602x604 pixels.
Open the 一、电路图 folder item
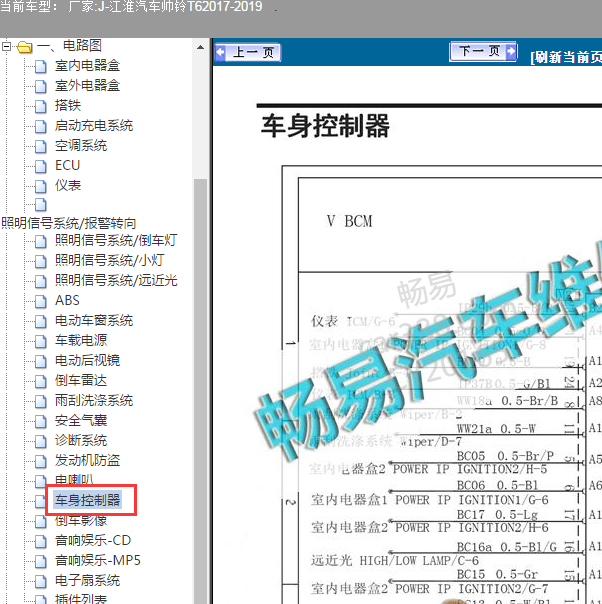point(69,46)
